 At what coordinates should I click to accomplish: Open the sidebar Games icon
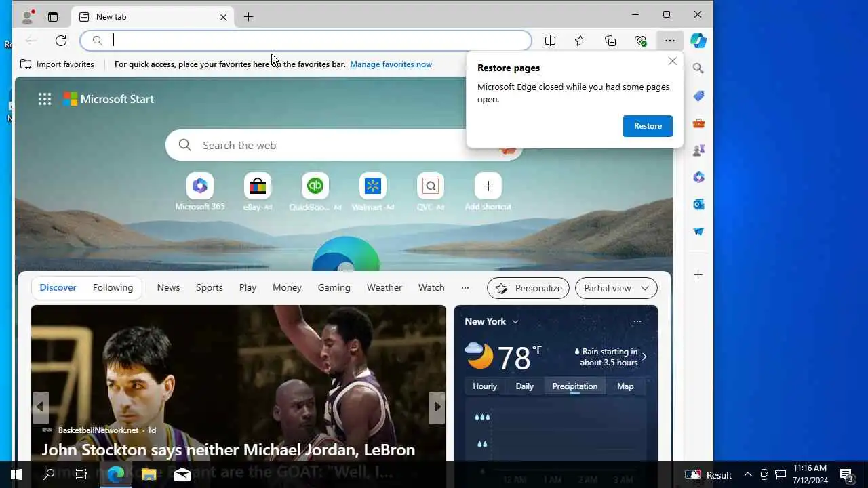pos(698,150)
